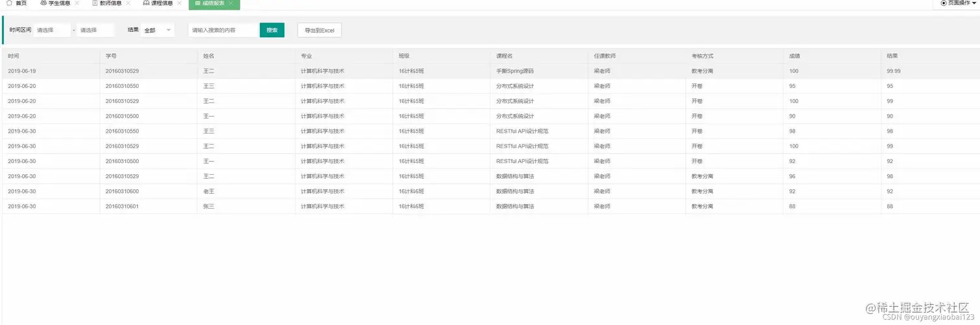The width and height of the screenshot is (980, 325).
Task: Click 16计科6班 in the 张三 row
Action: pos(412,207)
